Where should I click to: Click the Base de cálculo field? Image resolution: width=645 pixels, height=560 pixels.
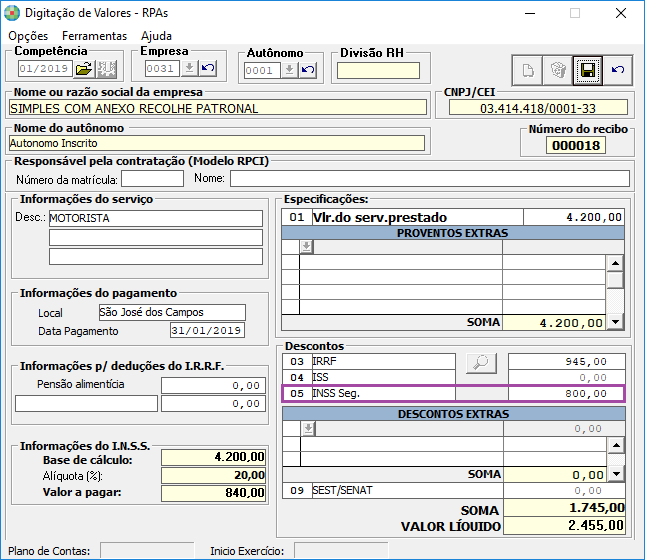pos(213,457)
